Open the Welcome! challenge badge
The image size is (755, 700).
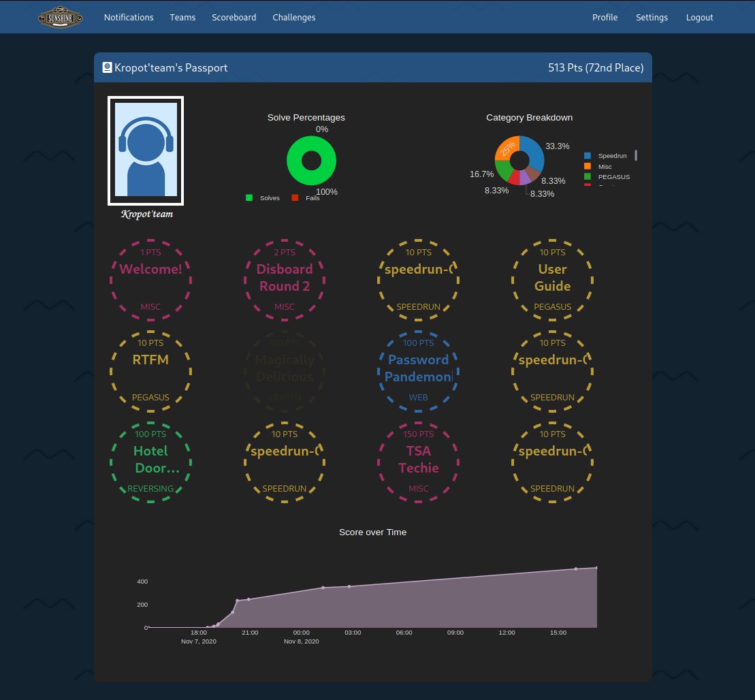tap(150, 280)
